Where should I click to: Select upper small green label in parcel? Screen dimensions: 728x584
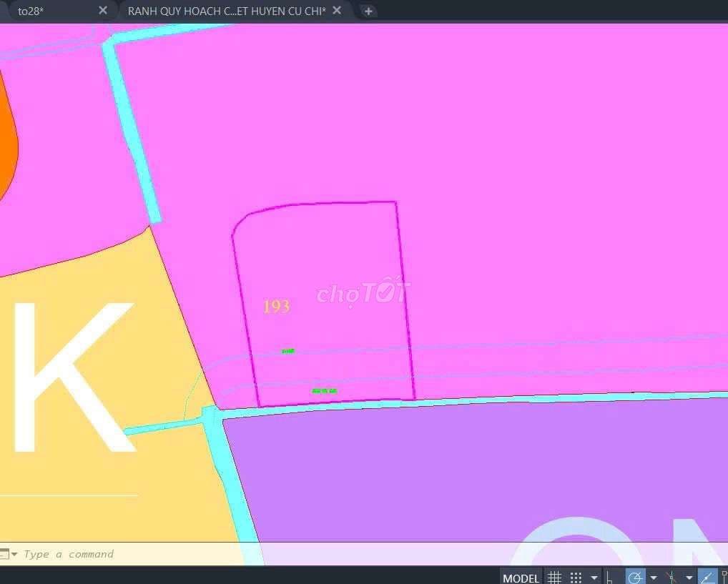tap(288, 351)
